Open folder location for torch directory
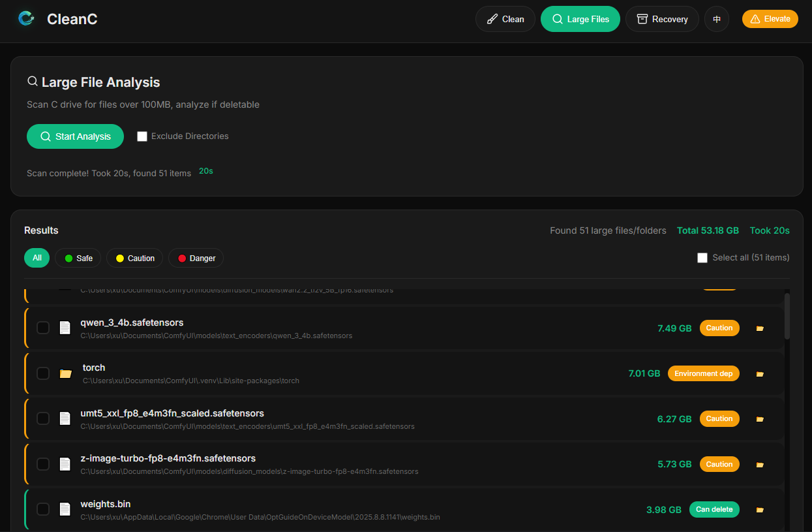Viewport: 812px width, 532px height. click(760, 374)
